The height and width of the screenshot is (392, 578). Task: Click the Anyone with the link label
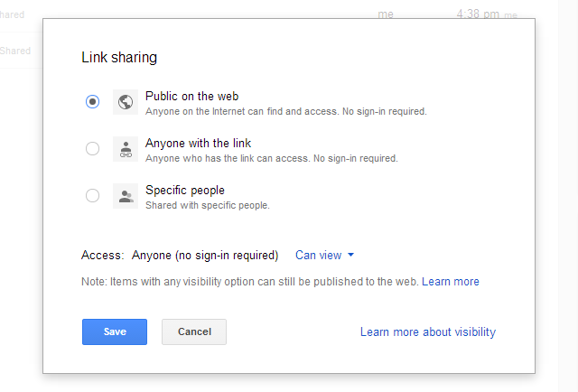point(199,143)
